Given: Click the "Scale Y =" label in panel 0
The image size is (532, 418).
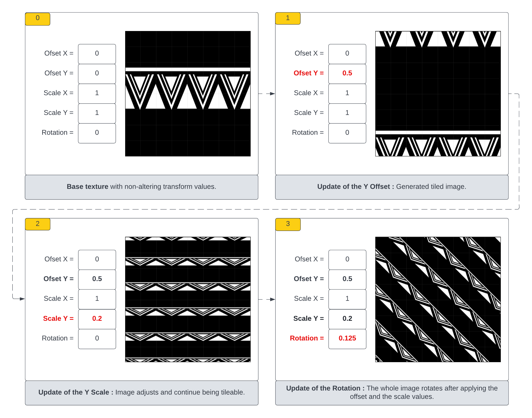Looking at the screenshot, I should click(59, 113).
